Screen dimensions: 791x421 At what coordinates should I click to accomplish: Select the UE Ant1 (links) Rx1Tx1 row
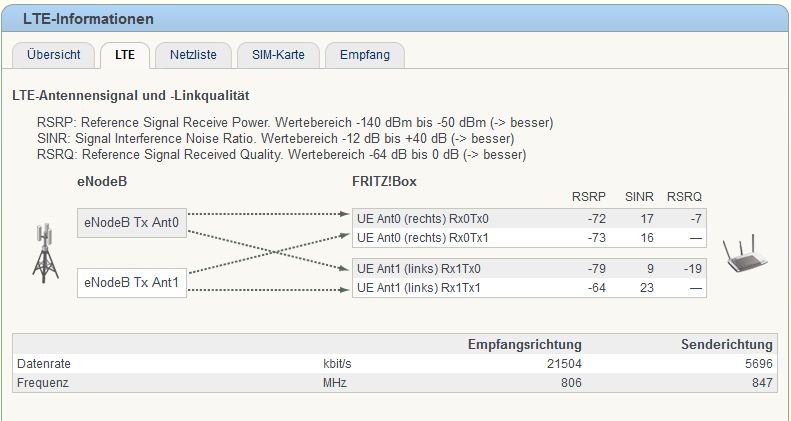(529, 288)
